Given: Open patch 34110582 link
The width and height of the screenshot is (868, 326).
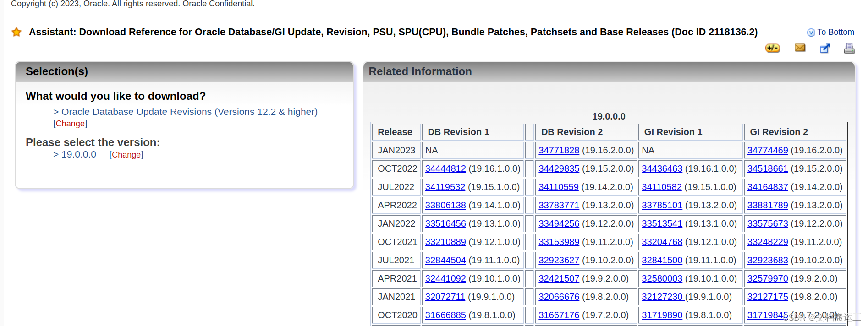Looking at the screenshot, I should pyautogui.click(x=661, y=187).
